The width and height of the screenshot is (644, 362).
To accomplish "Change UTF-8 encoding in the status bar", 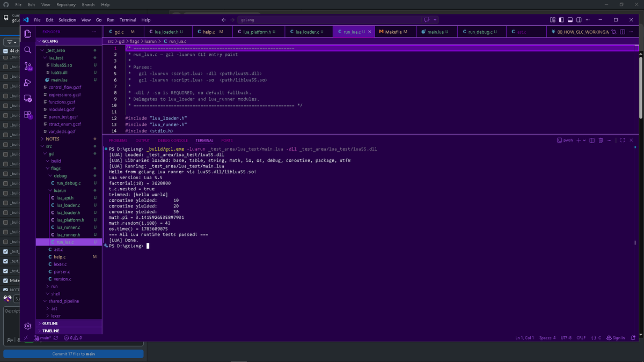I will click(566, 338).
